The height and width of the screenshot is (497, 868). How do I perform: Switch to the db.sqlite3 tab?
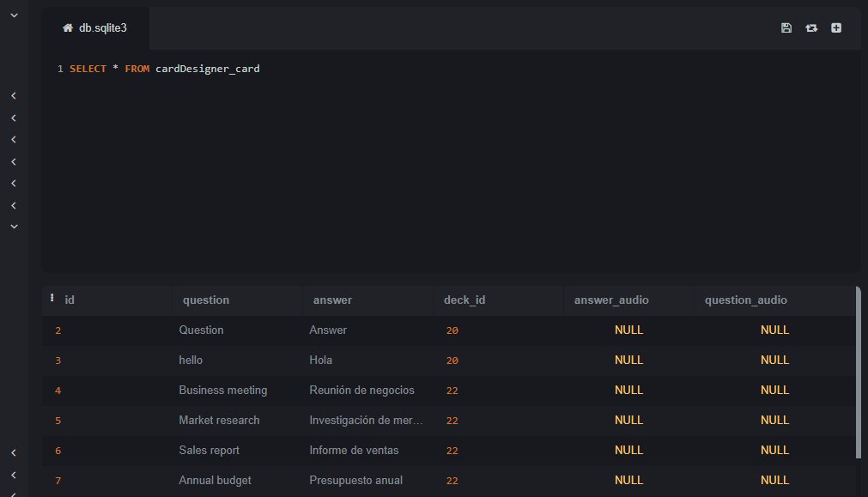(x=102, y=28)
